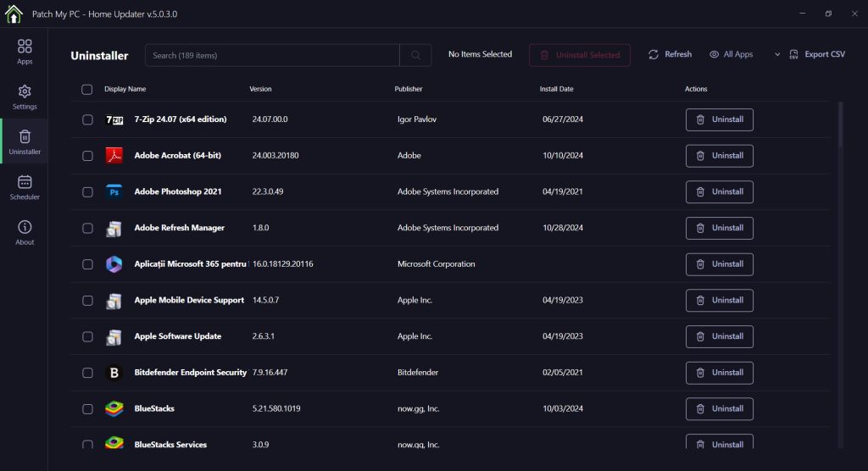Image resolution: width=868 pixels, height=471 pixels.
Task: Click the Export CSV file icon
Action: [793, 54]
